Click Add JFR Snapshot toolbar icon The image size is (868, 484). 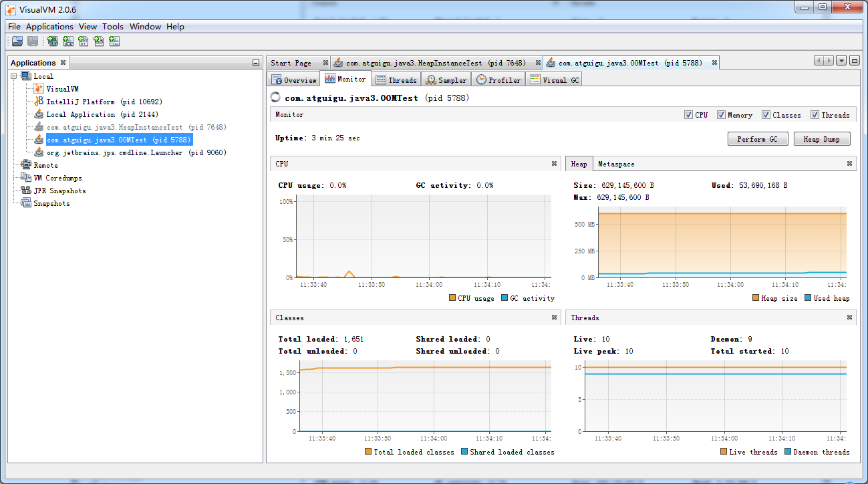(x=99, y=41)
